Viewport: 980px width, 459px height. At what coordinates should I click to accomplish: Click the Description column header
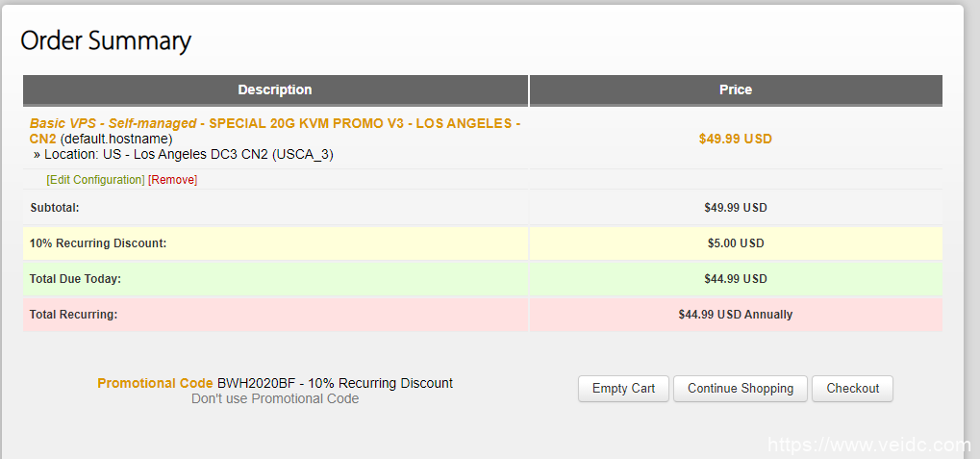pos(275,89)
